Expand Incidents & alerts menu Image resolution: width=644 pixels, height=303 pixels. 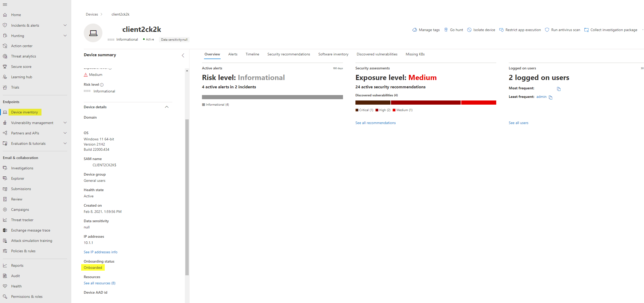click(x=65, y=25)
